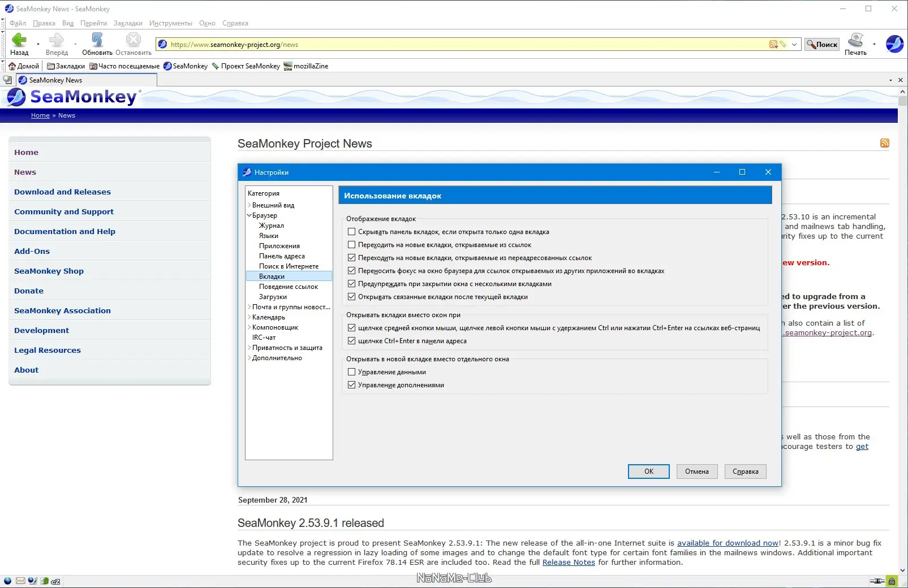Image resolution: width=908 pixels, height=588 pixels.
Task: Click the page vertical scrollbar down arrow
Action: (x=902, y=570)
